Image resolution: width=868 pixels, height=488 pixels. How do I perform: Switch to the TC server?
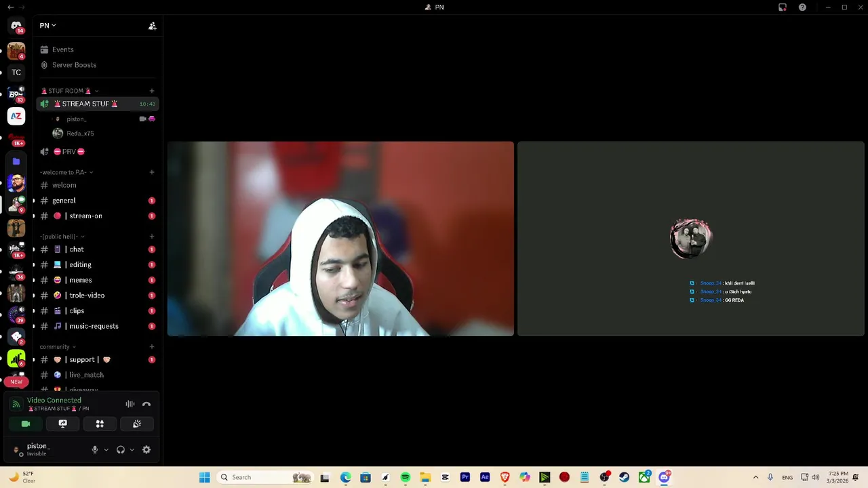[16, 73]
